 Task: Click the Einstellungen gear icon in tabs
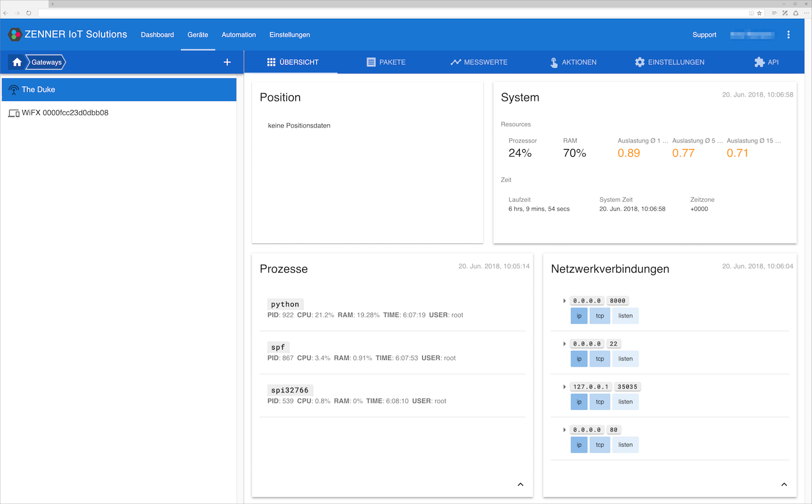click(639, 62)
